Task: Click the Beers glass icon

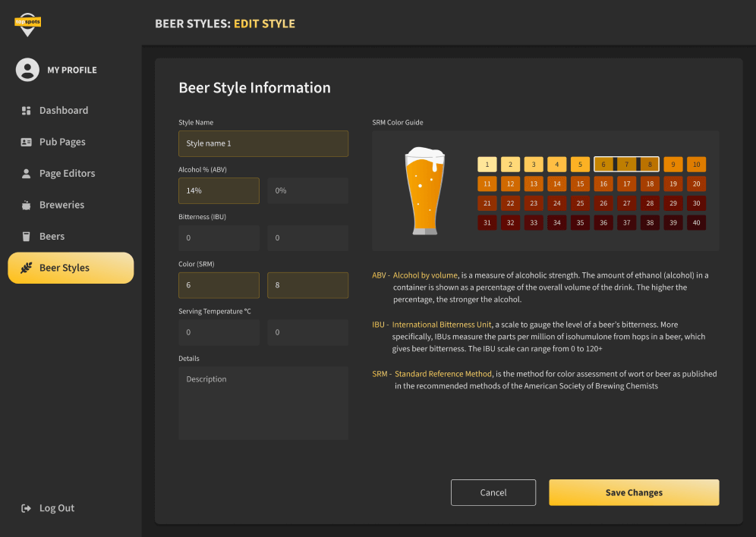Action: click(x=26, y=237)
